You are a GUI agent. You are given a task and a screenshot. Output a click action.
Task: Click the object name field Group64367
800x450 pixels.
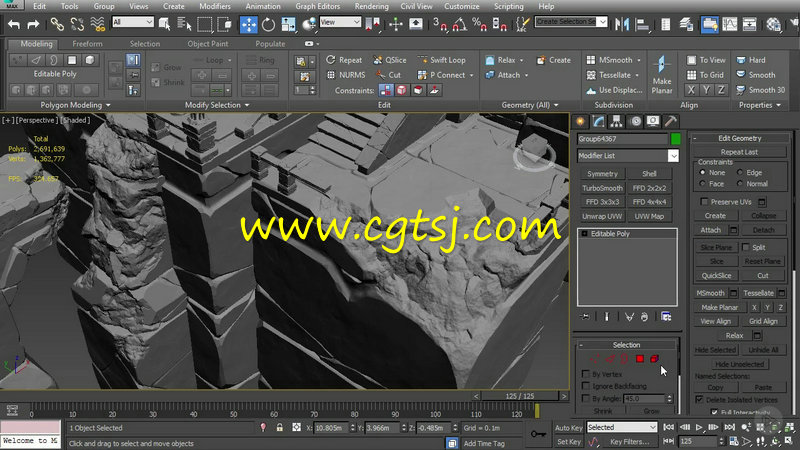coord(622,139)
